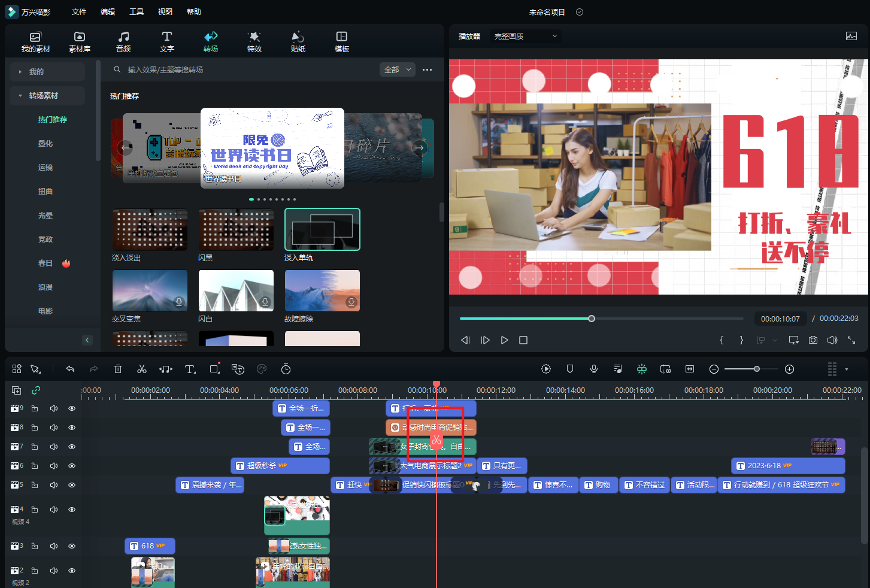Lock track 5 with its lock icon

coord(35,485)
